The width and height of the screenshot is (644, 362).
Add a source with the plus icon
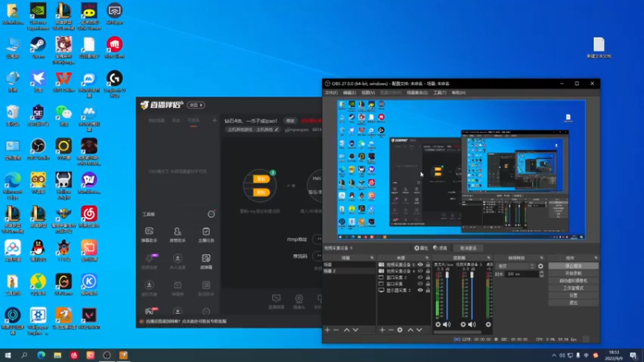click(x=382, y=330)
